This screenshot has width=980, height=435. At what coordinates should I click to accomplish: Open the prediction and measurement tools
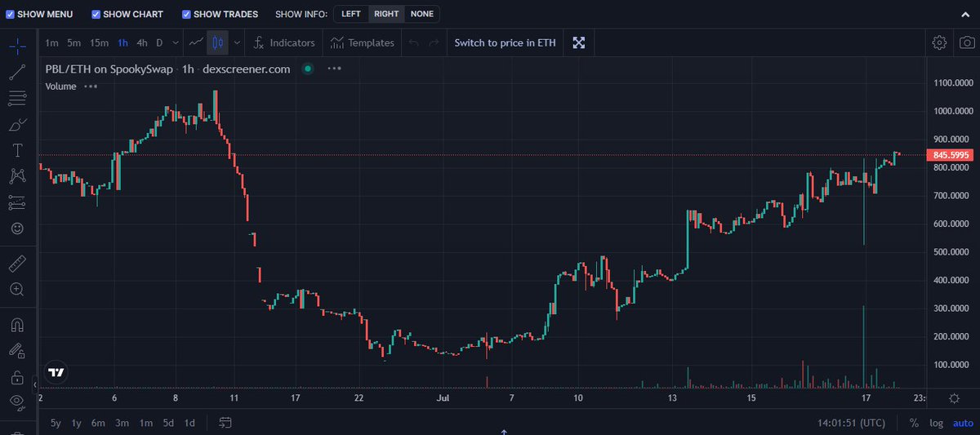pyautogui.click(x=17, y=202)
